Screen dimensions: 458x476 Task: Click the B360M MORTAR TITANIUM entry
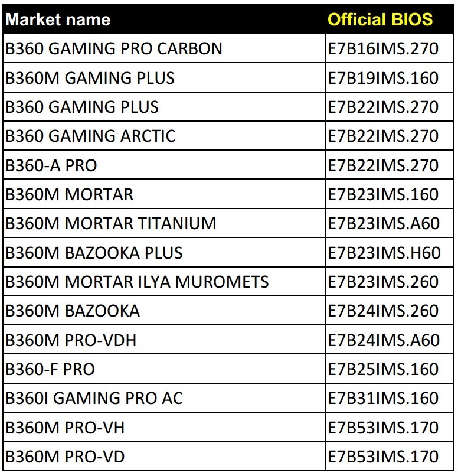pos(111,223)
